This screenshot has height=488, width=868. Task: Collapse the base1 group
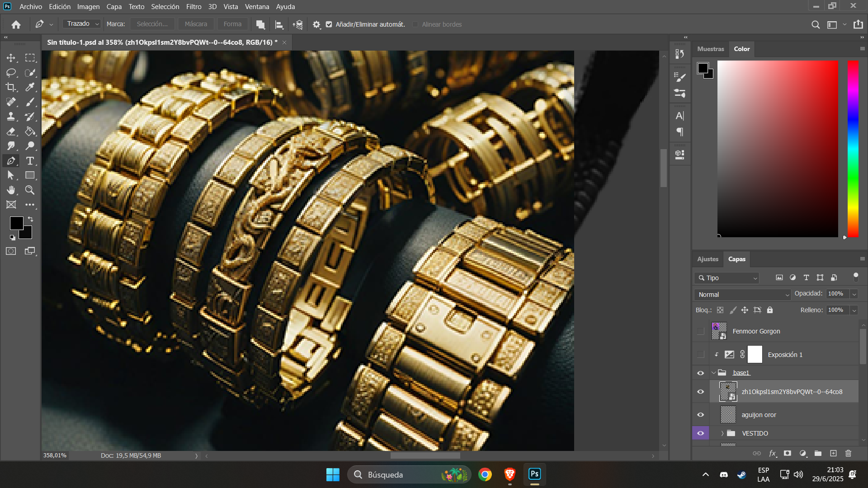point(714,373)
